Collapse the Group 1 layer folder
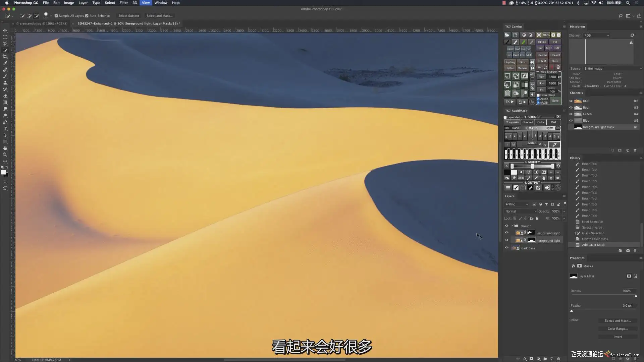644x362 pixels. (x=512, y=226)
